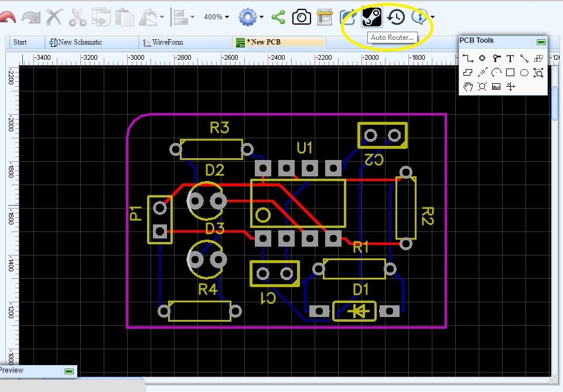
Task: Click the Paste clipboard icon
Action: (125, 17)
